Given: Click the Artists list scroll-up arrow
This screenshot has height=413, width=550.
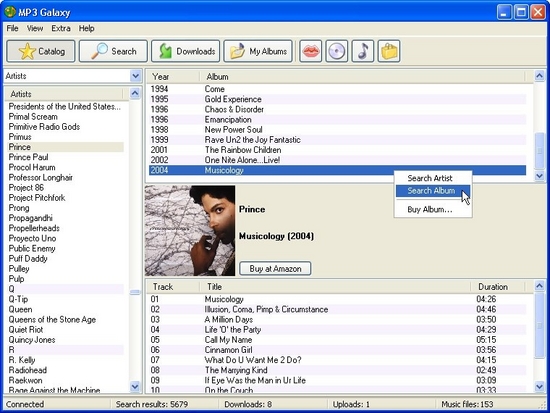Looking at the screenshot, I should (135, 93).
